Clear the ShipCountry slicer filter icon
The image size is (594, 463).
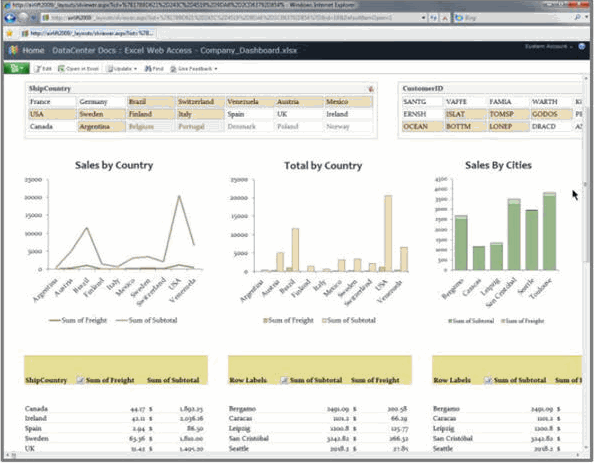pos(370,89)
